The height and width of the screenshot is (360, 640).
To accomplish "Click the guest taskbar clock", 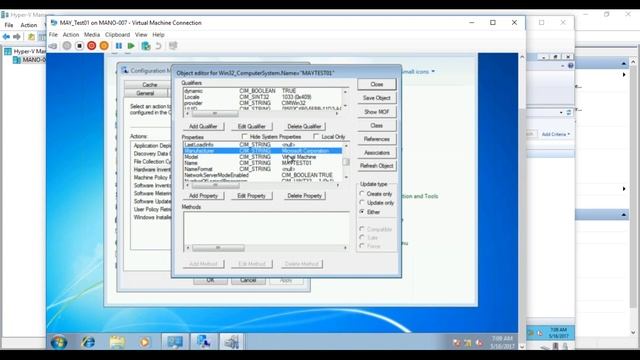I will tap(502, 342).
